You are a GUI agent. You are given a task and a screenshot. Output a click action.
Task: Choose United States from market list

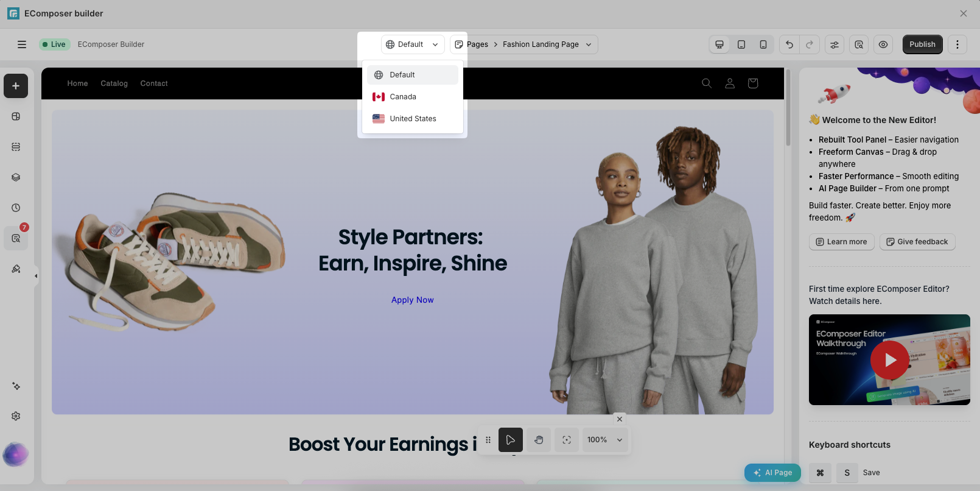click(413, 119)
